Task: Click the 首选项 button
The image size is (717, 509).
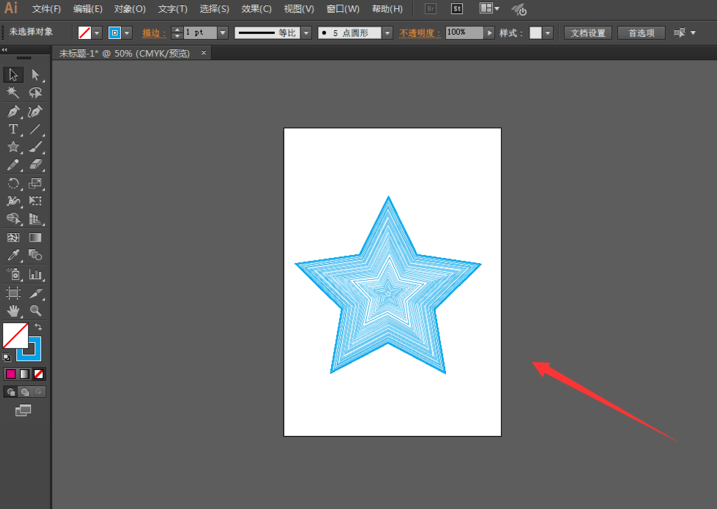Action: coord(641,33)
